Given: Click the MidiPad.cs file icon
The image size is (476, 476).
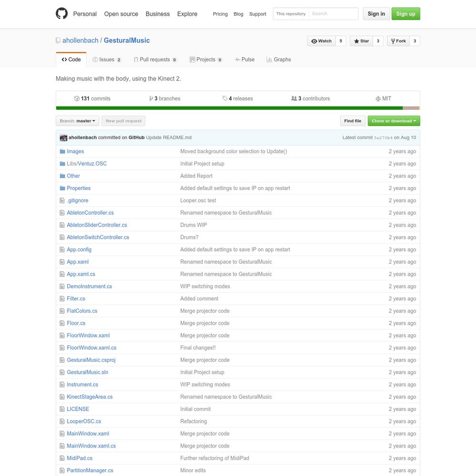Looking at the screenshot, I should (x=62, y=458).
